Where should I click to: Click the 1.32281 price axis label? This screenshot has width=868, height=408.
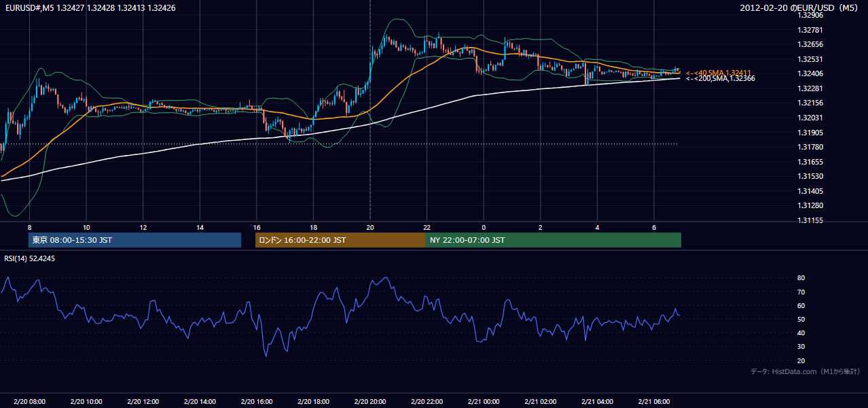point(810,88)
